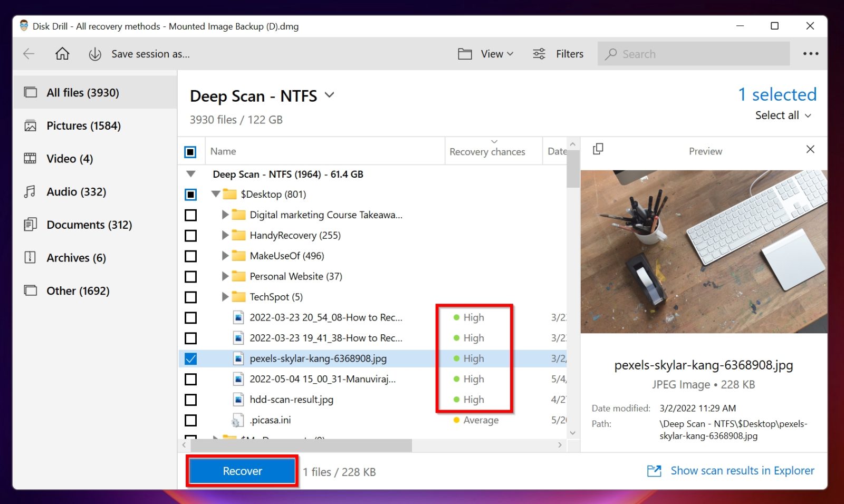This screenshot has width=844, height=504.
Task: Click Show scan results in Explorer
Action: [x=742, y=470]
